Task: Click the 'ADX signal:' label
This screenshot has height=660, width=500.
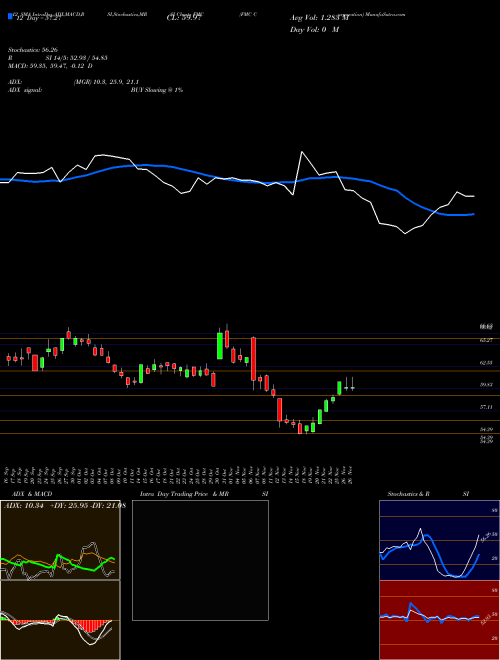Action: (25, 90)
